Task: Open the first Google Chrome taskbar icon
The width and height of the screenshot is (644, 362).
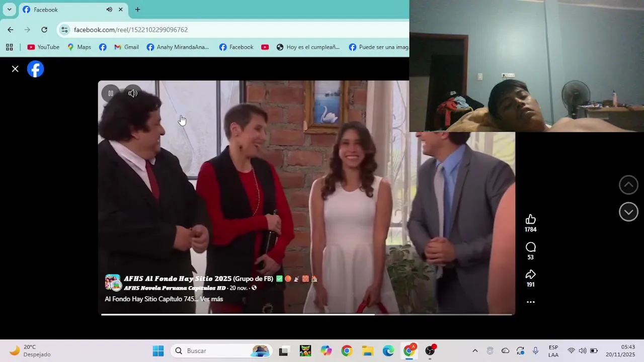Action: (347, 350)
